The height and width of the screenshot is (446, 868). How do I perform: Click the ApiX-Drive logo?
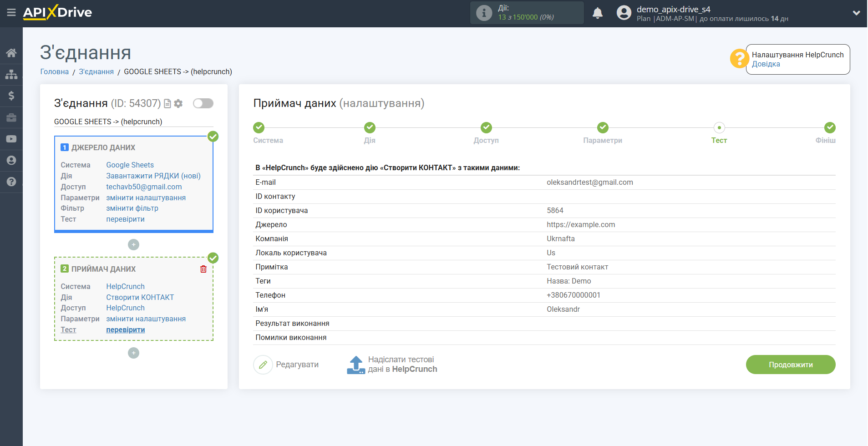click(57, 12)
